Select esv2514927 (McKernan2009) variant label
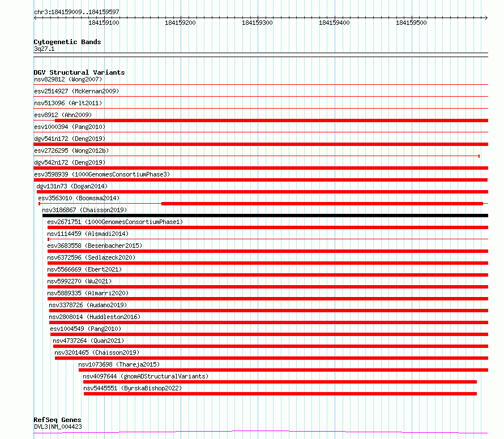This screenshot has width=504, height=439. point(76,91)
